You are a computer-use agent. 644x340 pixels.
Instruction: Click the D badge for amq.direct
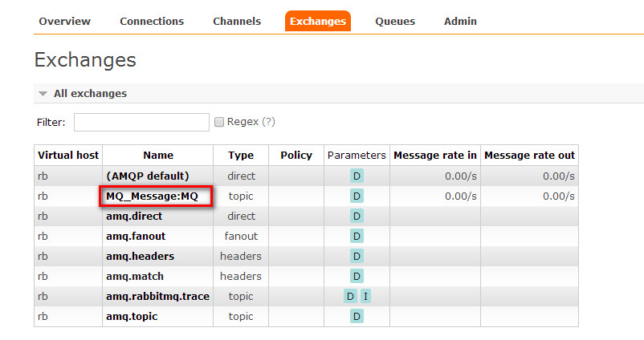357,217
